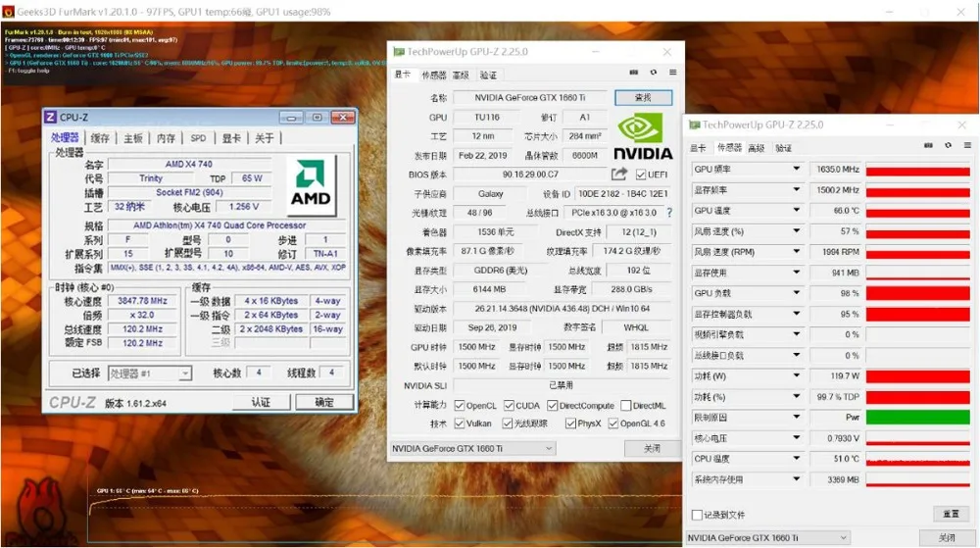Click the refresh icon in GPU-Z graphics card window
The height and width of the screenshot is (548, 980).
coord(654,73)
